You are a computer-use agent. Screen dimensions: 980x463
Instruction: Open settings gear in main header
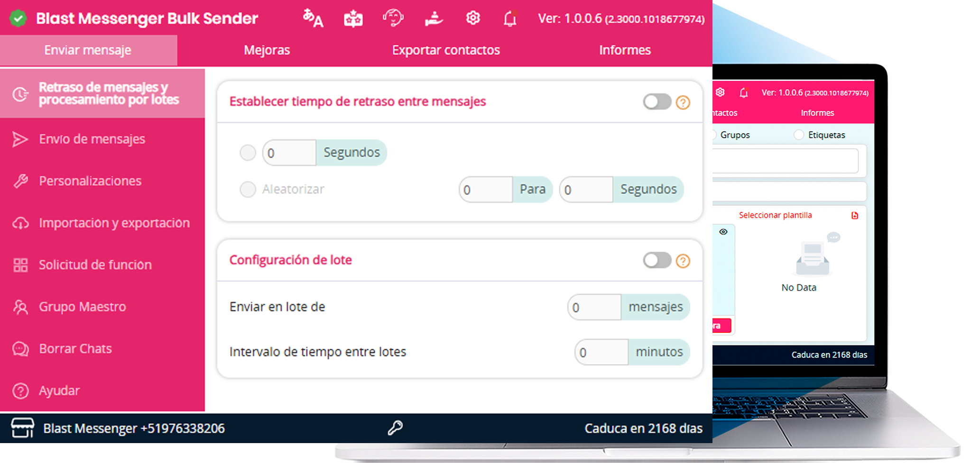click(473, 18)
